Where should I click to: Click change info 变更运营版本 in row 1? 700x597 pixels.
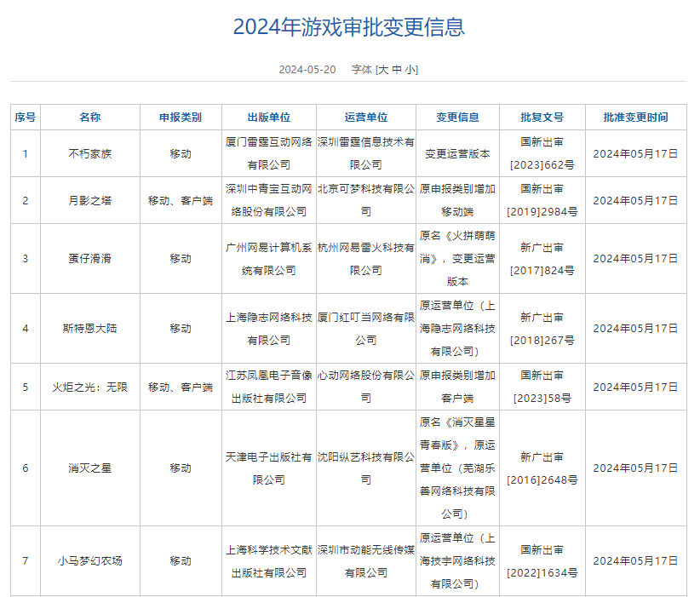tap(457, 154)
